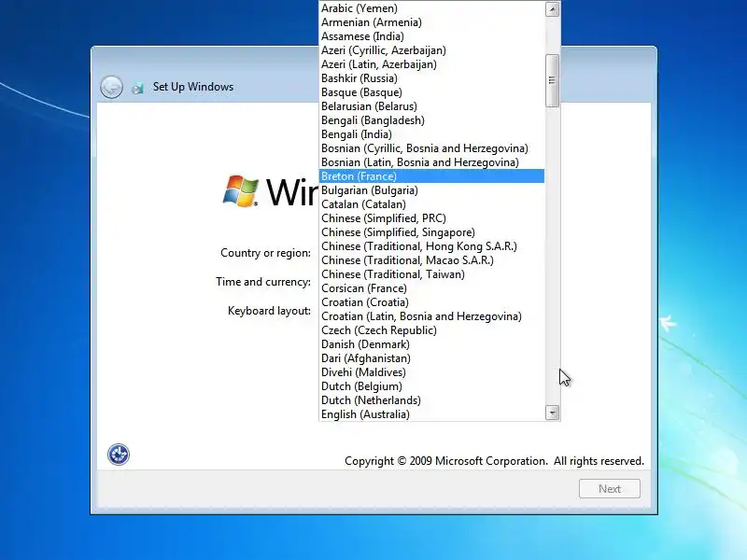Viewport: 747px width, 560px height.
Task: Choose Chinese (Traditional, Hong Kong S.A.R.)
Action: point(431,246)
